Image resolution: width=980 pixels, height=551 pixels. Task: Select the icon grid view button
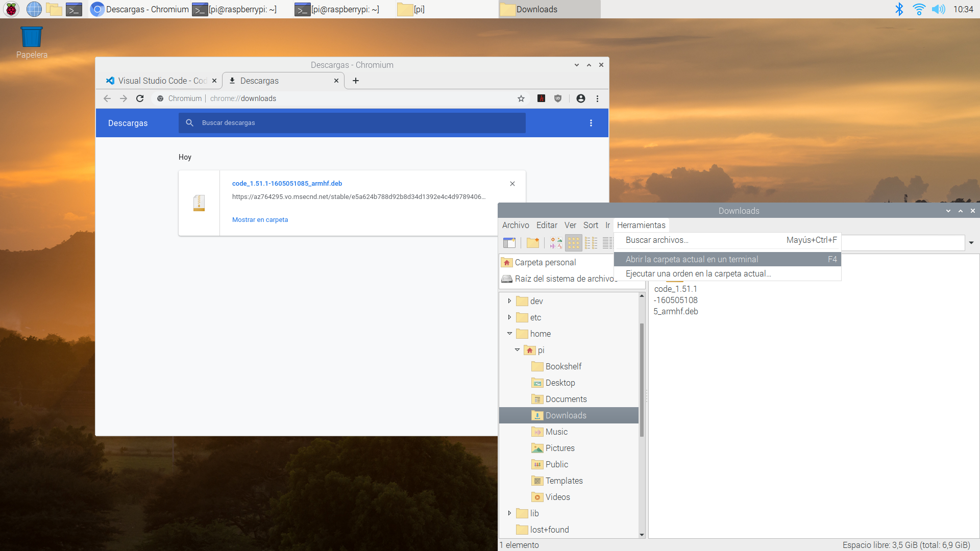pos(574,243)
